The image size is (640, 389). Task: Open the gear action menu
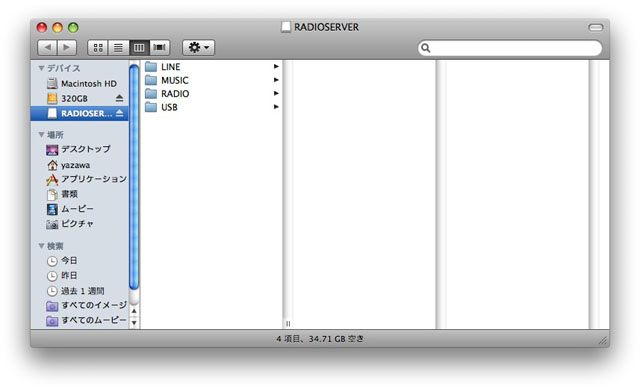tap(198, 48)
